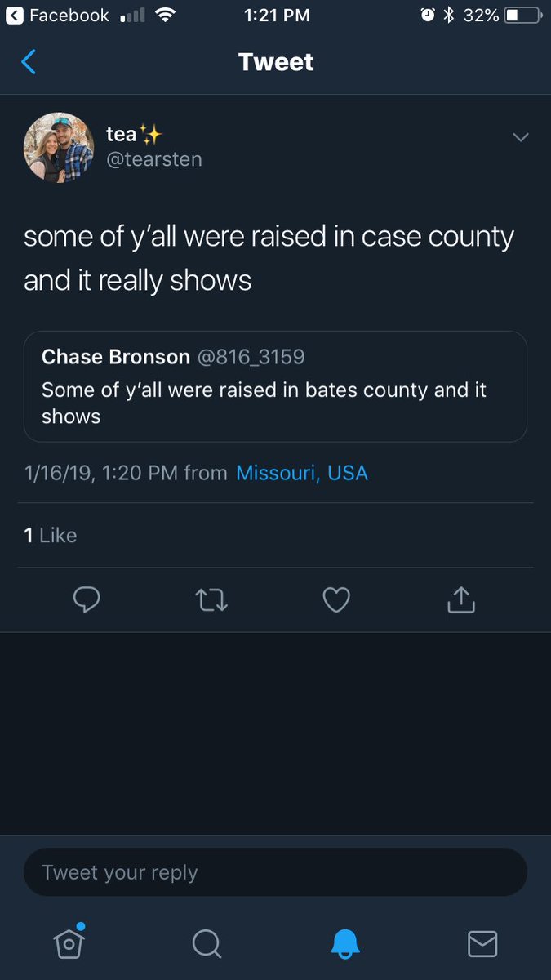Viewport: 551px width, 980px height.
Task: Open the Messages envelope tab
Action: (482, 944)
